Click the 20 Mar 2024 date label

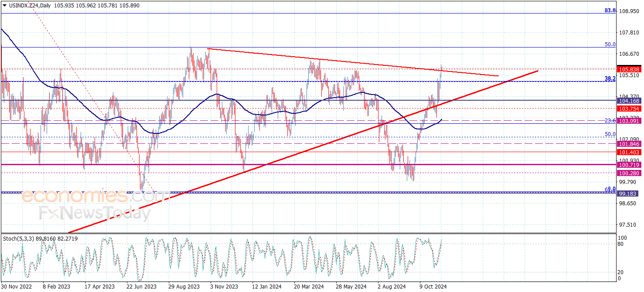pos(309,287)
